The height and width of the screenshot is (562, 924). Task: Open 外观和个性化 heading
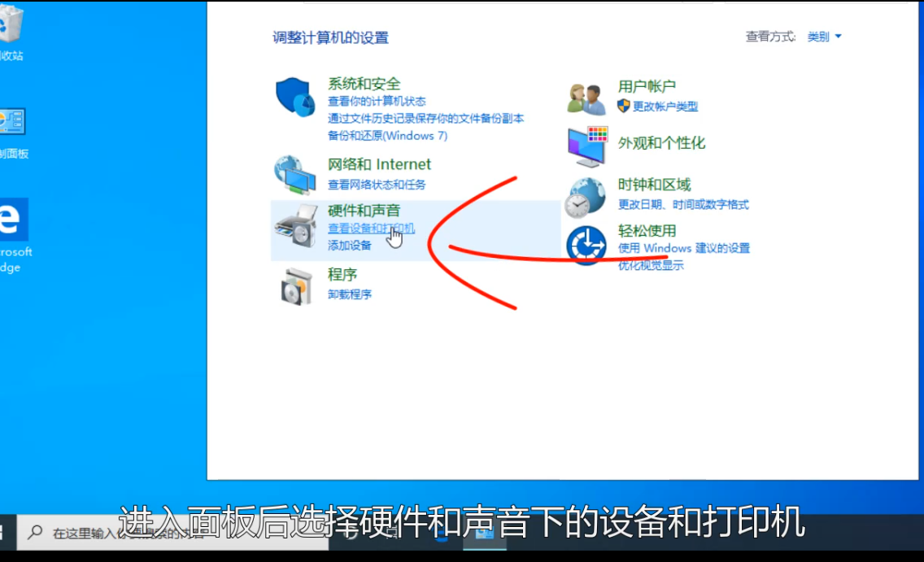[661, 142]
